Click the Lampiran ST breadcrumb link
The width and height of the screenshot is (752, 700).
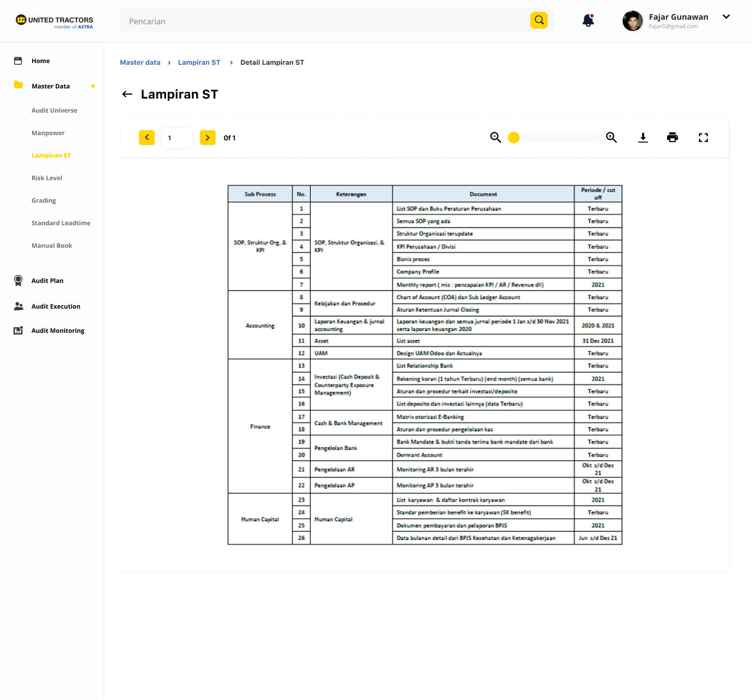[199, 63]
